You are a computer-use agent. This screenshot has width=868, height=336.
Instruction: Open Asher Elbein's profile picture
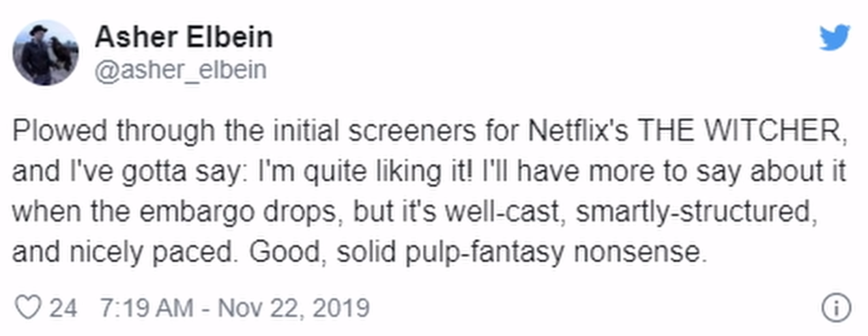[x=46, y=53]
